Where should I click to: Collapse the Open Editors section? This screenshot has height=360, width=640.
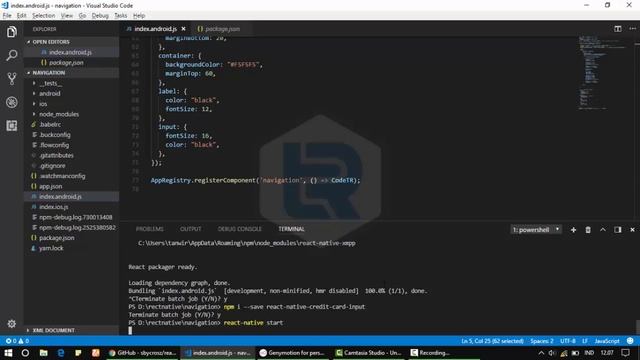[x=51, y=42]
